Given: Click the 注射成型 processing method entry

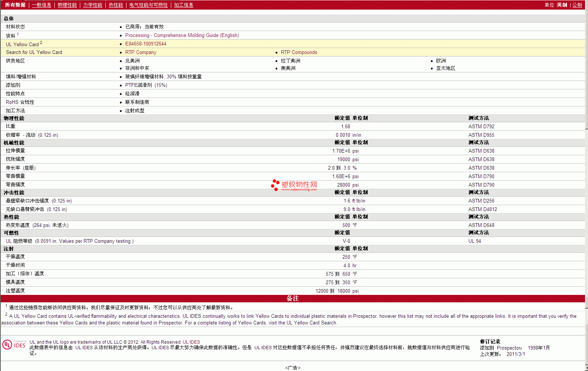Looking at the screenshot, I should [x=135, y=110].
